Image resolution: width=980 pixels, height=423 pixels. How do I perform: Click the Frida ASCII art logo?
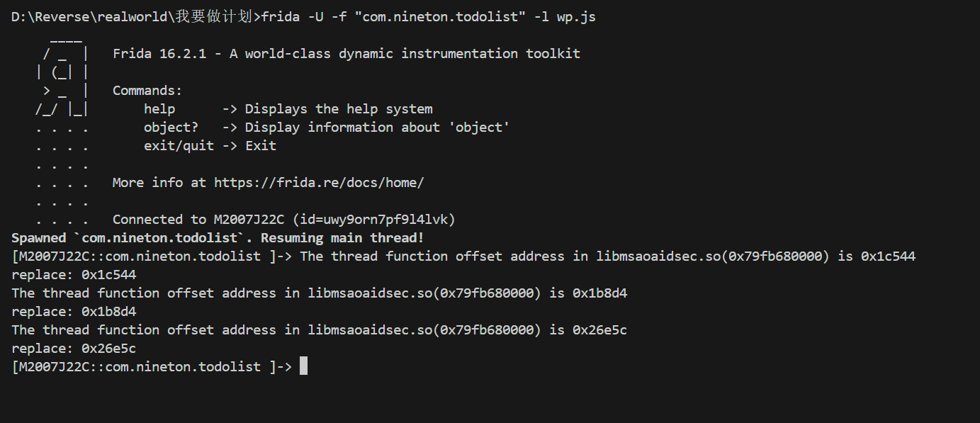62,91
